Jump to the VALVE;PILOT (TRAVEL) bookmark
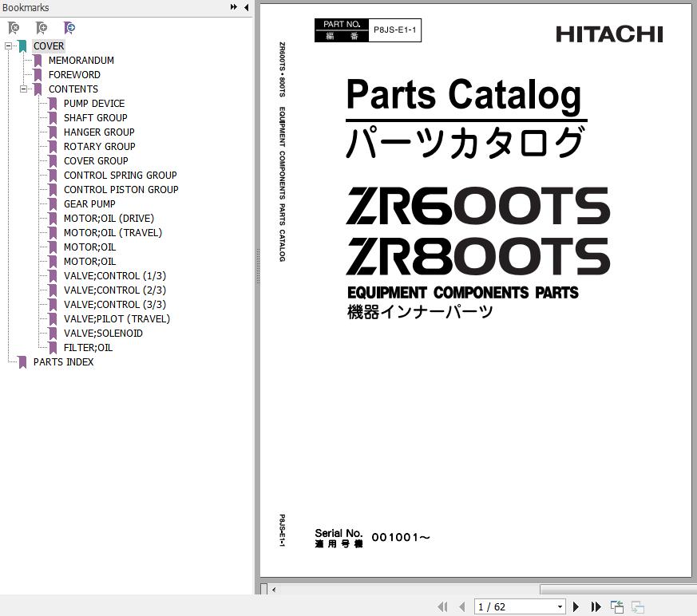The image size is (697, 616). pyautogui.click(x=117, y=319)
